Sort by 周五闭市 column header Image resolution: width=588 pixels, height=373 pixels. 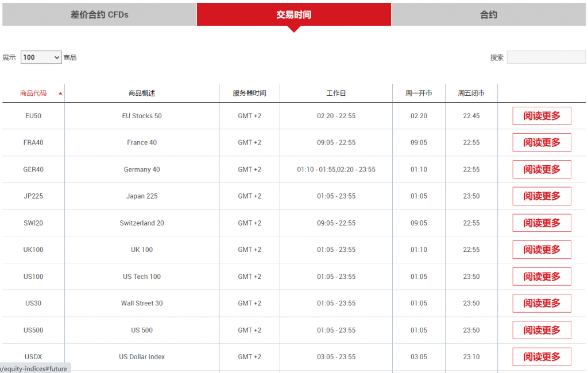[471, 93]
